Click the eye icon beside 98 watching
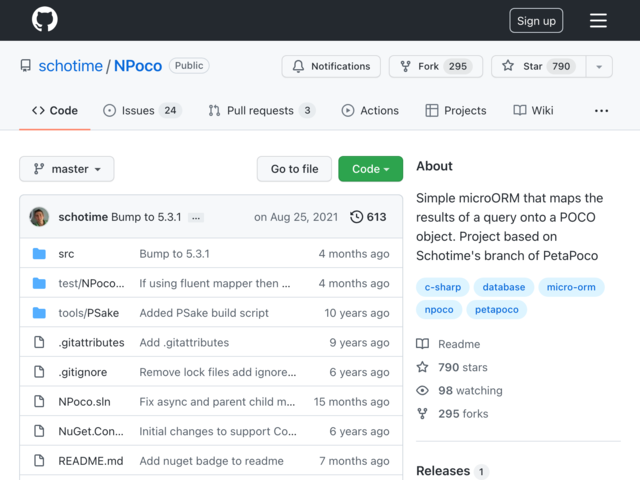Viewport: 640px width, 480px height. [422, 391]
